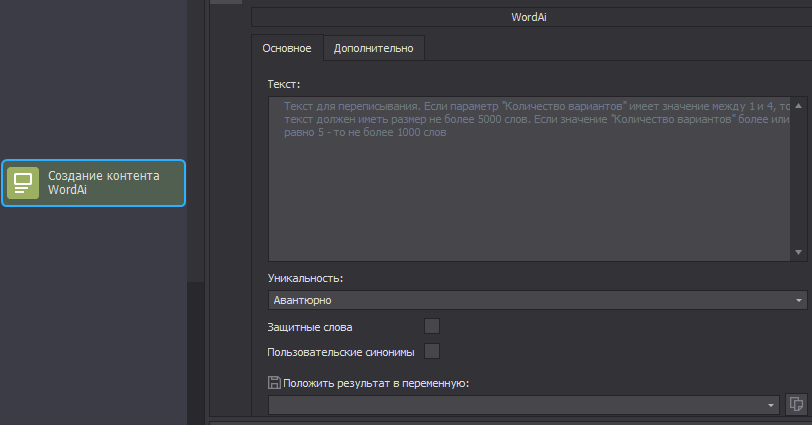The width and height of the screenshot is (812, 425).
Task: Toggle the 'Пользовательские синонимы' checkbox
Action: [x=432, y=351]
